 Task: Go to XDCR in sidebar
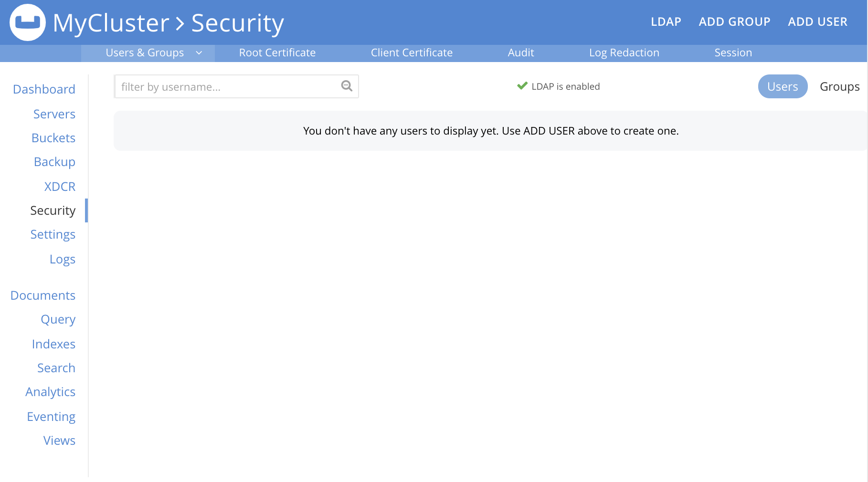(60, 187)
